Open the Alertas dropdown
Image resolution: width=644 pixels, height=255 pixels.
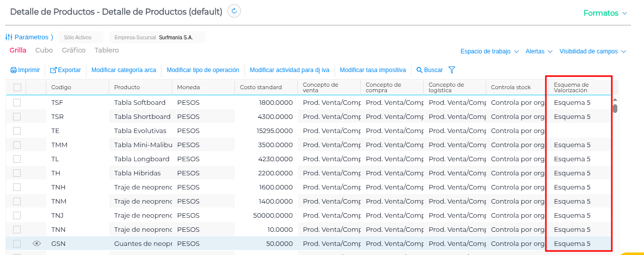point(539,51)
